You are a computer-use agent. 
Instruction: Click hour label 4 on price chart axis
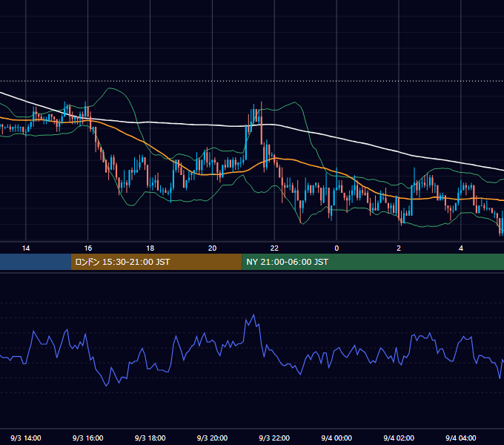click(461, 248)
